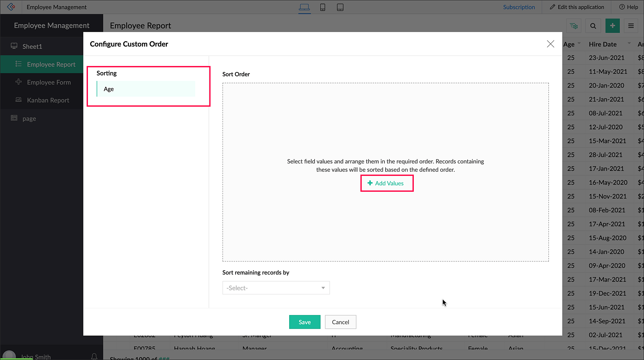
Task: Open the hamburger menu icon
Action: pos(631,26)
